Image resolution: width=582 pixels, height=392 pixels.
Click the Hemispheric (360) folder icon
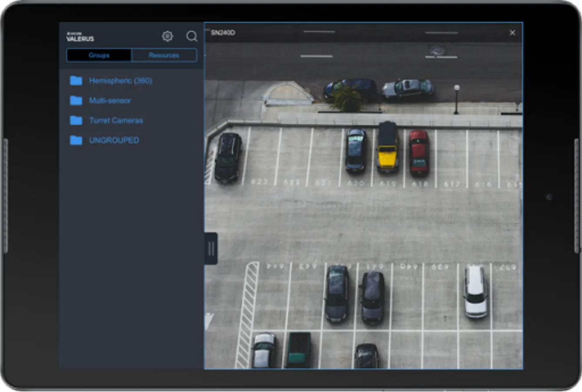point(76,81)
